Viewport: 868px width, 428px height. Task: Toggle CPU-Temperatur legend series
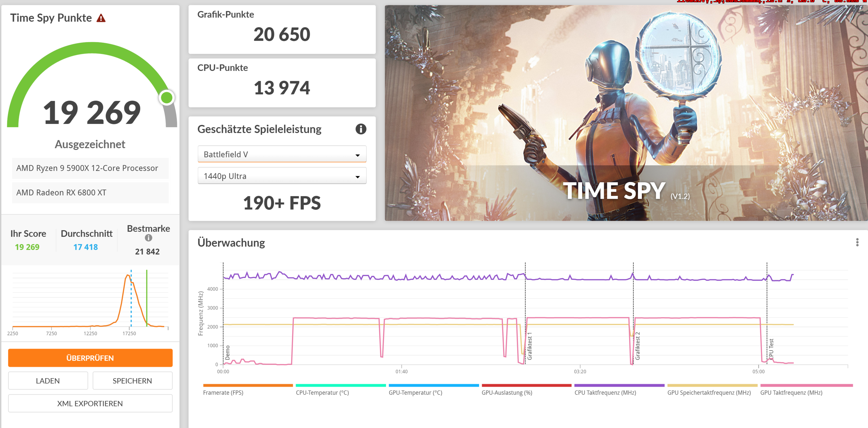[322, 393]
